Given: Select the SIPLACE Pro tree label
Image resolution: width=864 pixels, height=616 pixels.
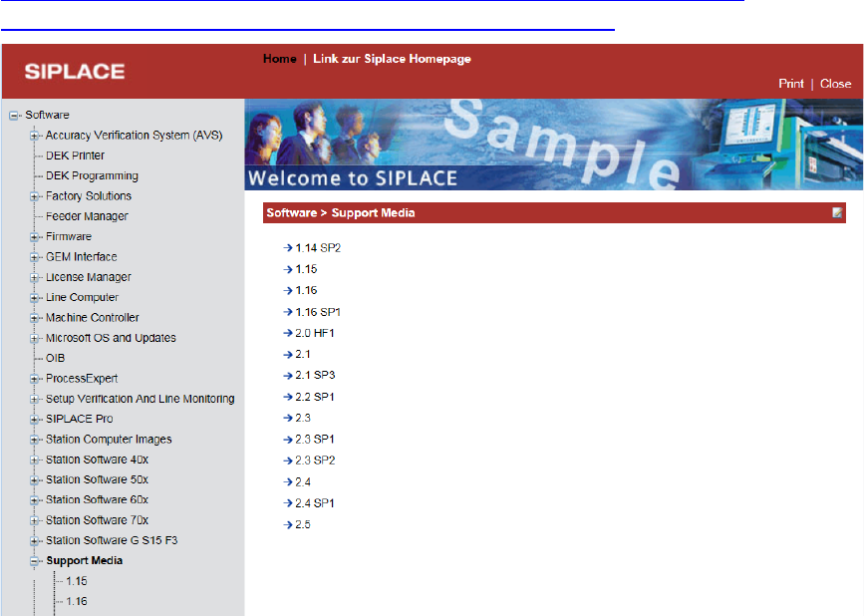Looking at the screenshot, I should point(80,420).
